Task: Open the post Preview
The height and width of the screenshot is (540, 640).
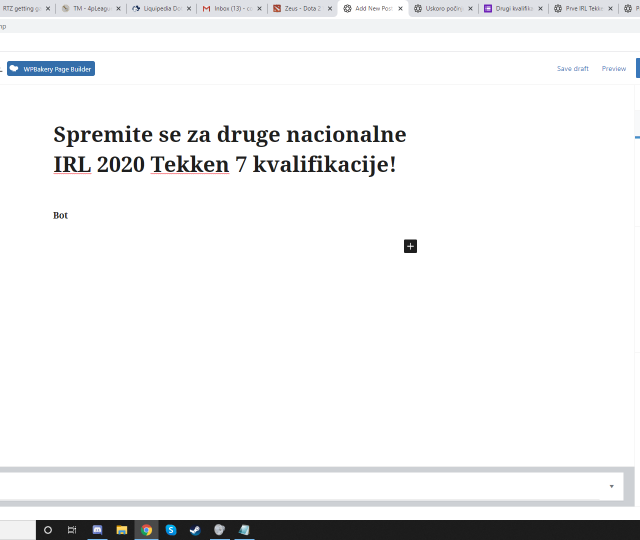Action: pos(613,69)
